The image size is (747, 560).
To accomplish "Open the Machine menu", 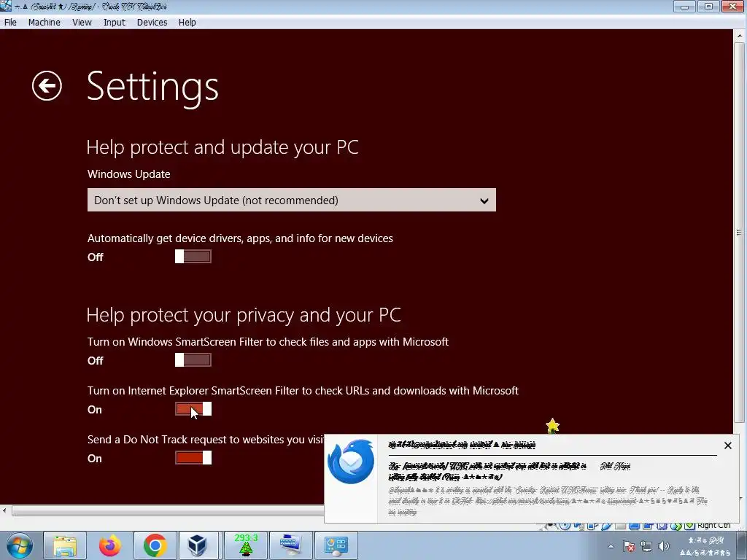I will coord(44,23).
